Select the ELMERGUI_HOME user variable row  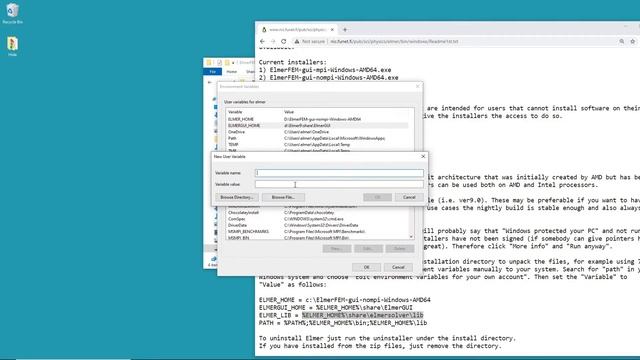tap(318, 125)
